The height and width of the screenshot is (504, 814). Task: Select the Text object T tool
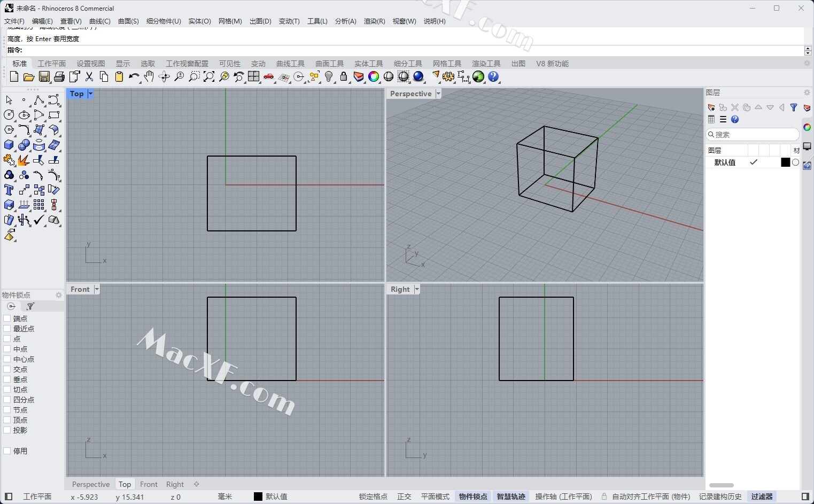coord(9,190)
